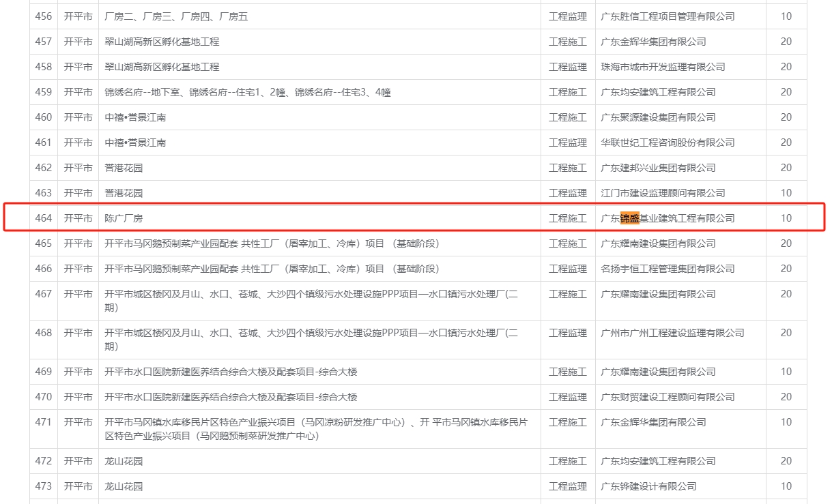Click row number 468
The width and height of the screenshot is (832, 504).
click(44, 333)
